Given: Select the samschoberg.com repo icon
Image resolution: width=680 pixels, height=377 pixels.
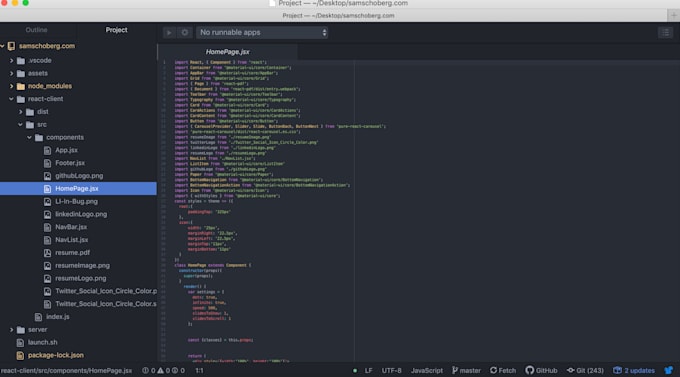Looking at the screenshot, I should click(11, 46).
